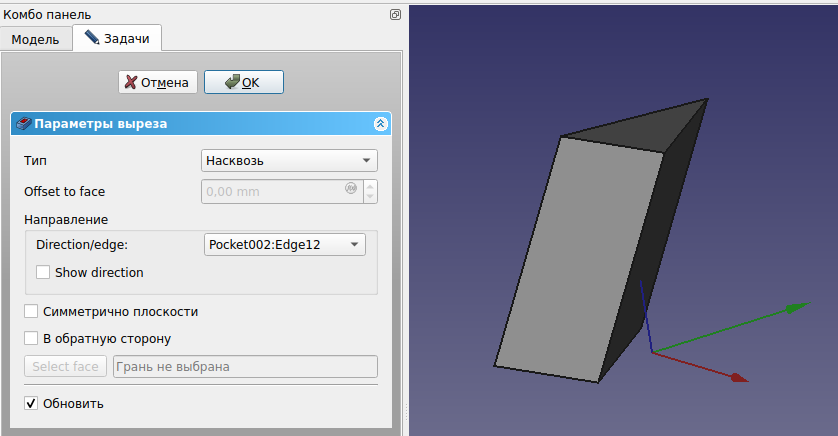Enable the В обратную сторону checkbox
838x436 pixels.
coord(31,338)
